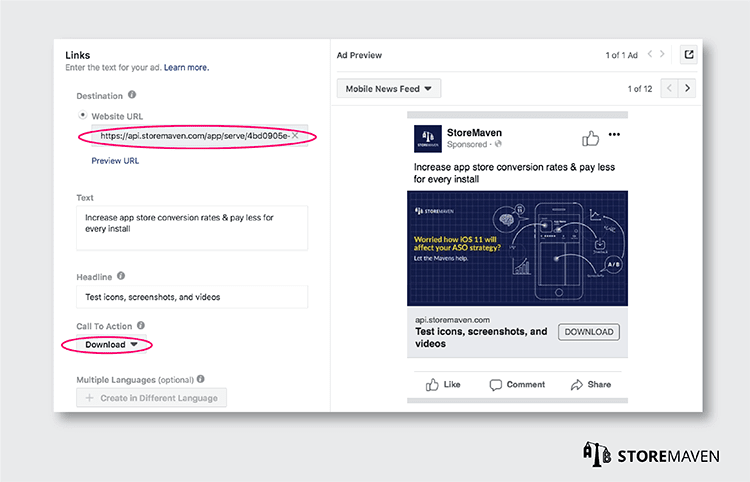Open the Mobile News Feed placement dropdown
The image size is (750, 482).
point(388,88)
